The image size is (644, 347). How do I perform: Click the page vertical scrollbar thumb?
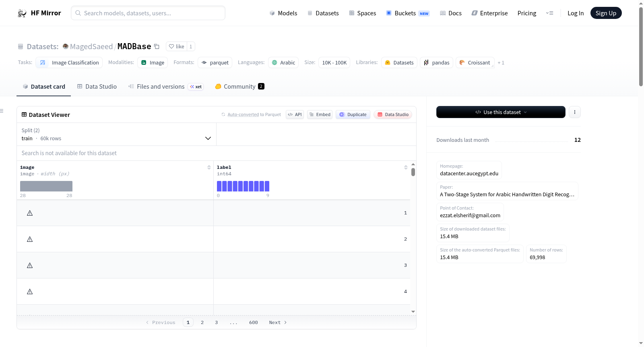tap(641, 46)
